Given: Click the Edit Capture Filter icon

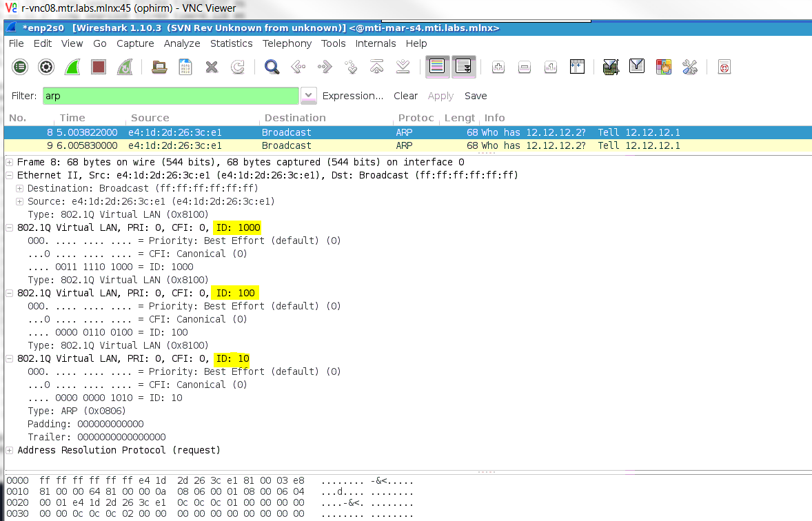Looking at the screenshot, I should click(x=611, y=67).
